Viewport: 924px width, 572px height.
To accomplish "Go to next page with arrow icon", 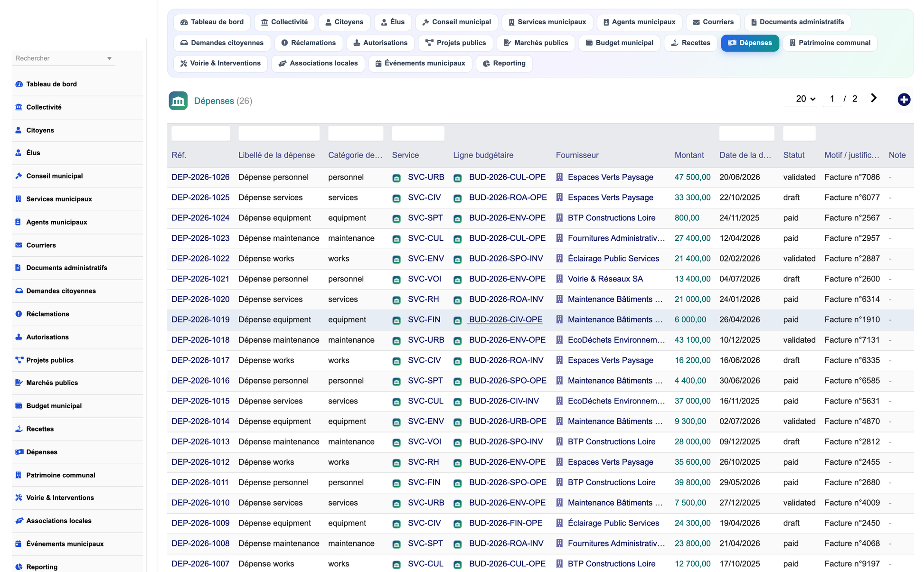I will point(874,98).
